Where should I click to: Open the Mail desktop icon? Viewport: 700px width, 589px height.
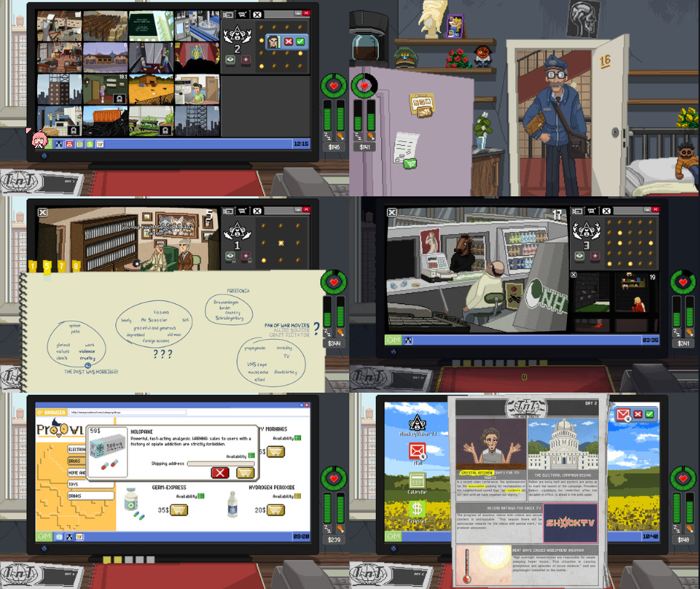point(417,453)
